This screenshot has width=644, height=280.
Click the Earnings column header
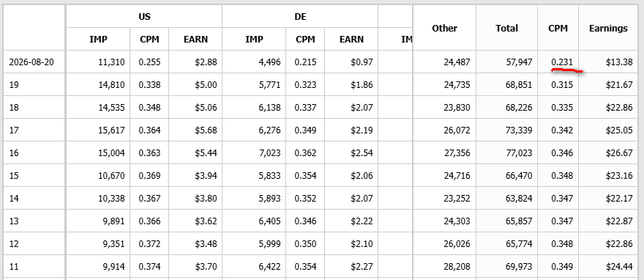pyautogui.click(x=608, y=28)
